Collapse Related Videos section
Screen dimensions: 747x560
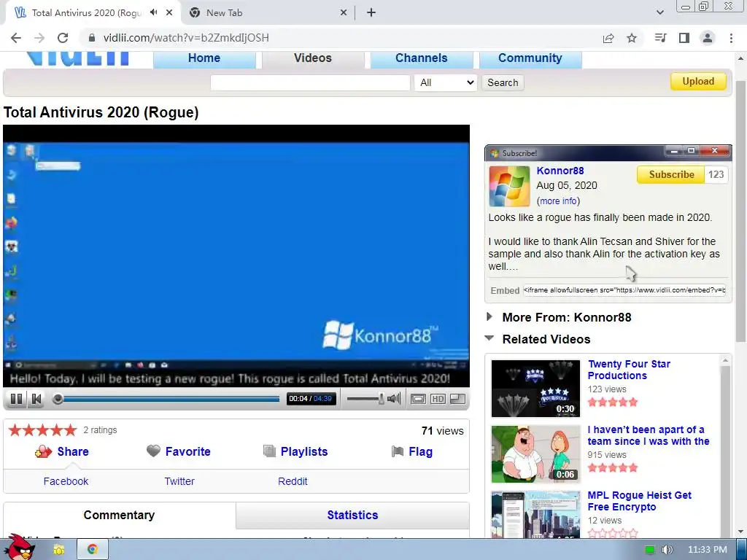(546, 340)
